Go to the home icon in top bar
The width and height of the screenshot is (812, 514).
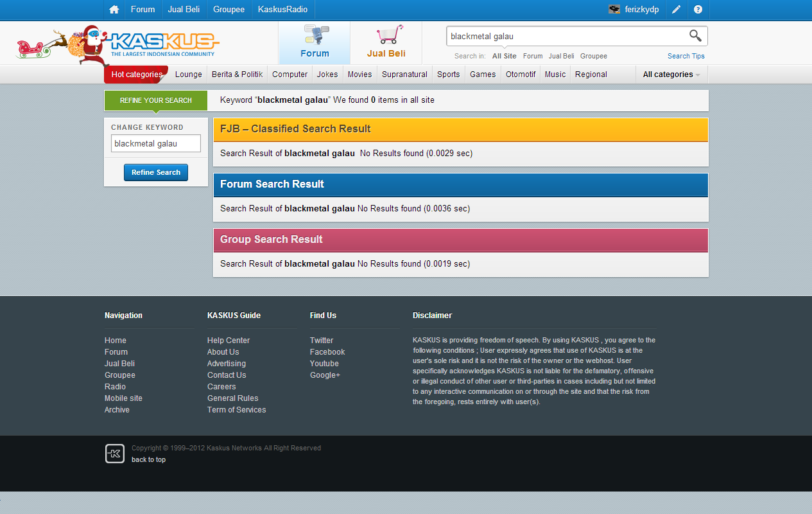point(114,10)
